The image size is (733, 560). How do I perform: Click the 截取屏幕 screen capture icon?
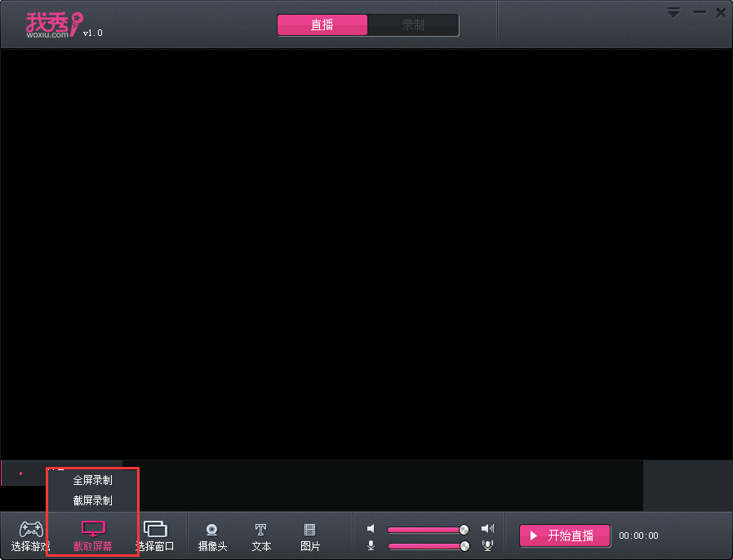(x=93, y=529)
